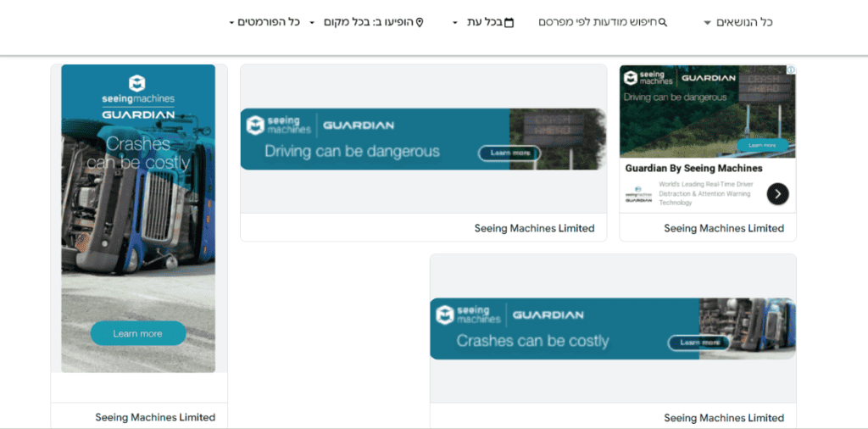The width and height of the screenshot is (868, 429).
Task: Click the calendar icon beside בכל עת
Action: 509,23
